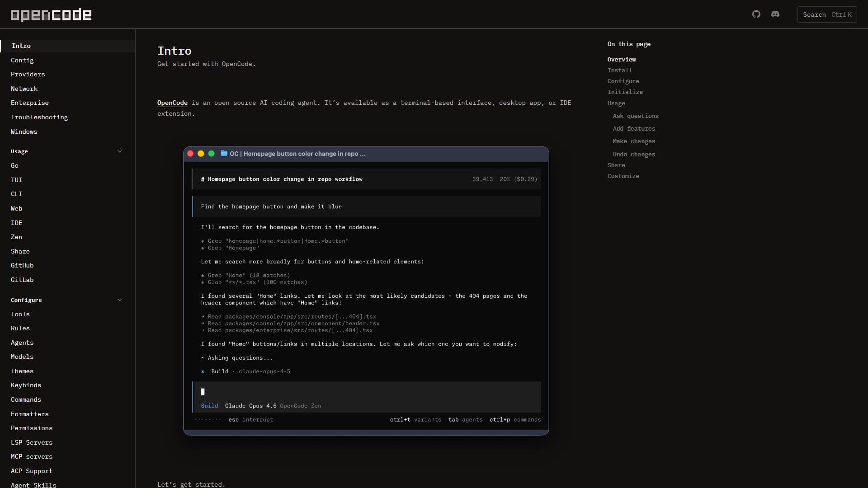The image size is (868, 488).
Task: Open the Tools configure page
Action: 20,314
